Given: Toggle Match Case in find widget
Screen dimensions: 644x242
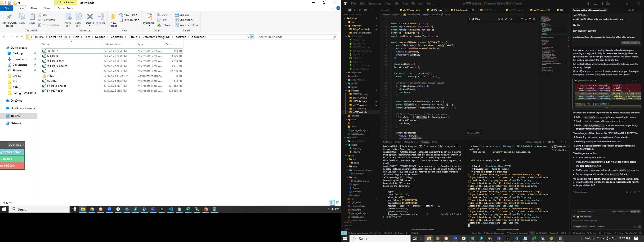Looking at the screenshot, I should click(x=499, y=19).
